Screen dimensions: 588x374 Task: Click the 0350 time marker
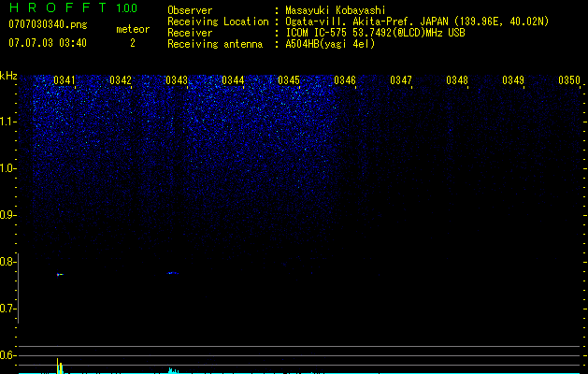[569, 80]
